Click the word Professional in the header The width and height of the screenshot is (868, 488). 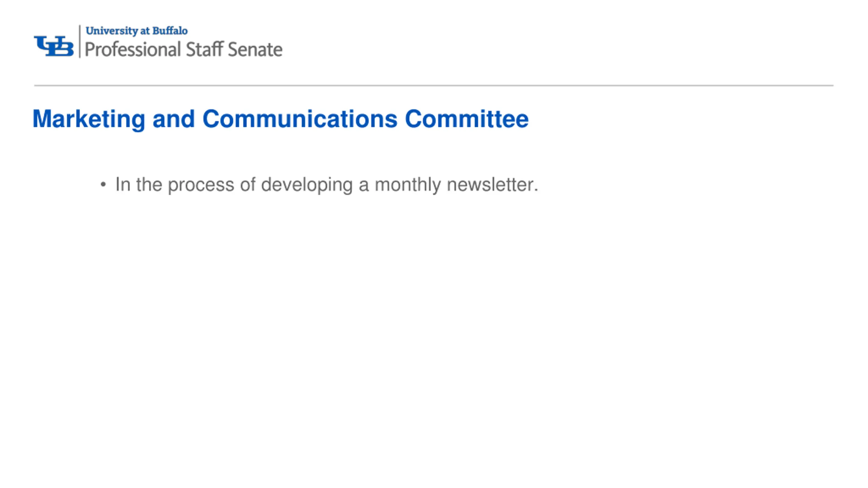tap(133, 49)
